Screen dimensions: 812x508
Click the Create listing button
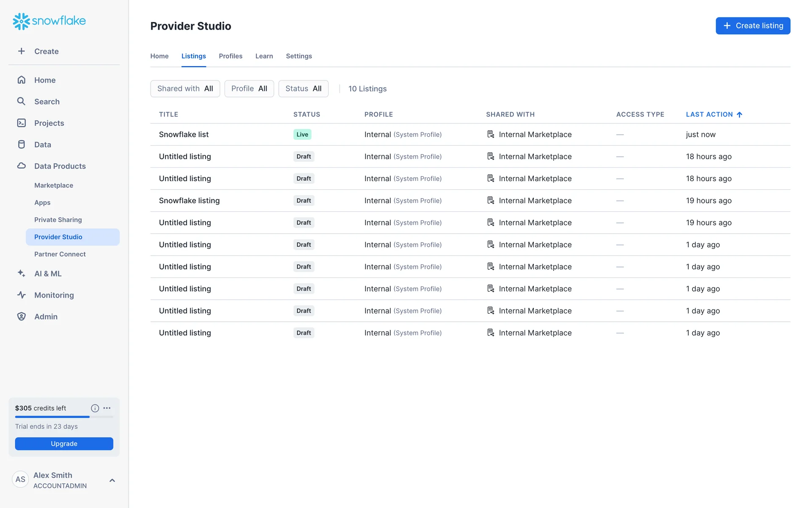click(x=752, y=26)
